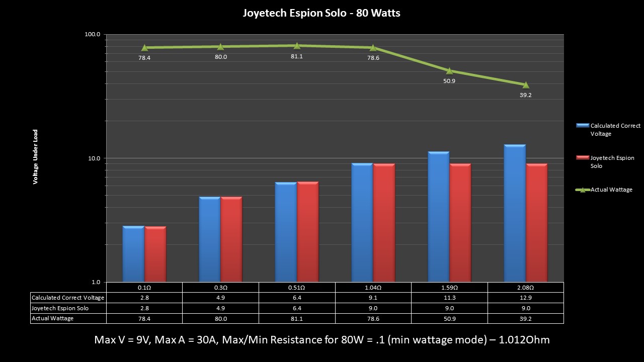The height and width of the screenshot is (362, 644).
Task: Click the 100.0 axis tick label
Action: click(92, 34)
